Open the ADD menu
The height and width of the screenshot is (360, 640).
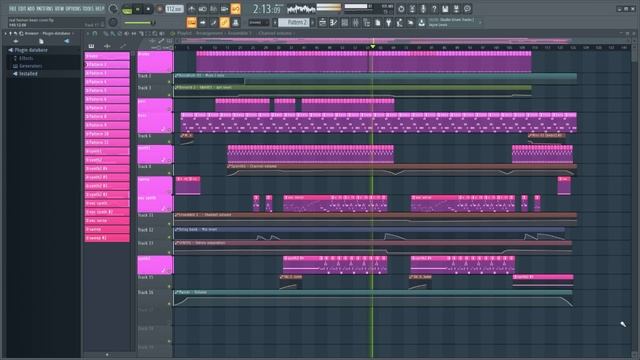31,8
